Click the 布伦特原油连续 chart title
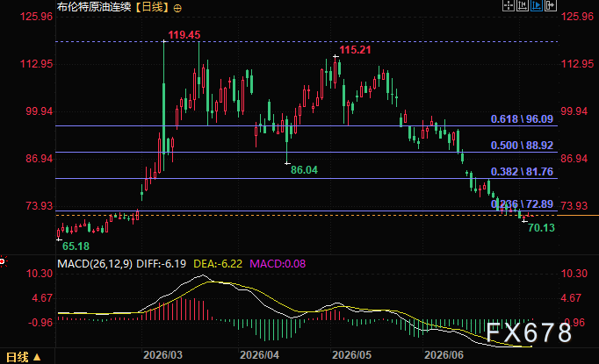The image size is (599, 364). pos(94,7)
